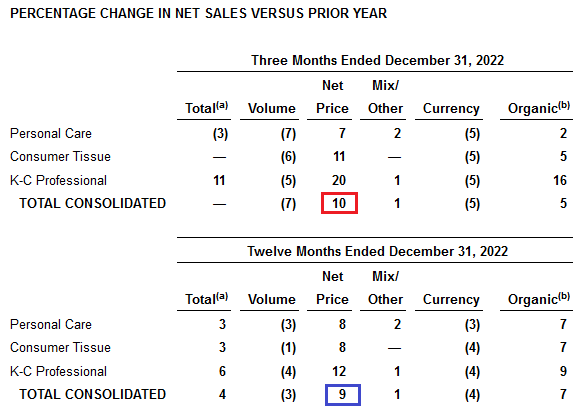Select the Three Months Ended December 31, 2022 header
This screenshot has width=583, height=411.
pyautogui.click(x=377, y=60)
